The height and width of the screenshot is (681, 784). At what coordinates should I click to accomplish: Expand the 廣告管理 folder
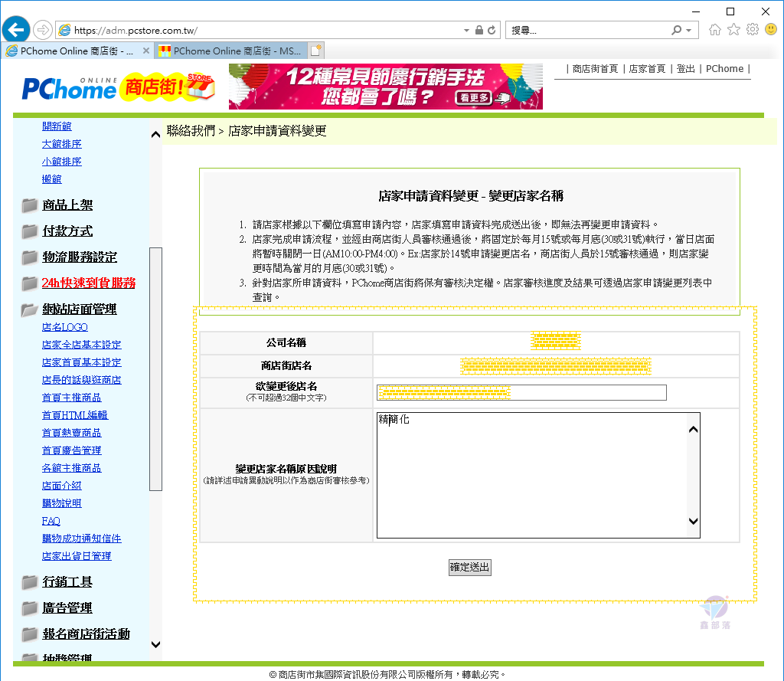[x=30, y=608]
